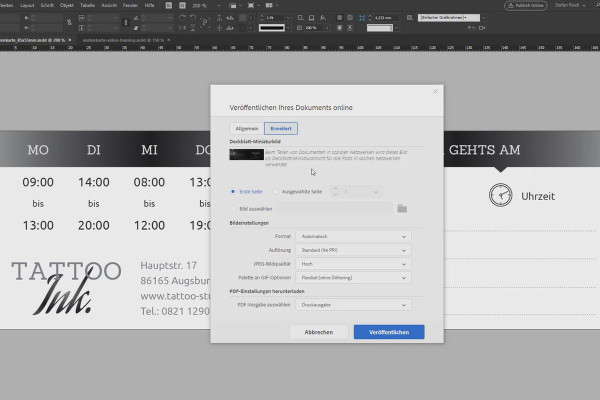Click the effects fx icon in the control bar
600x400 pixels.
pyautogui.click(x=323, y=18)
